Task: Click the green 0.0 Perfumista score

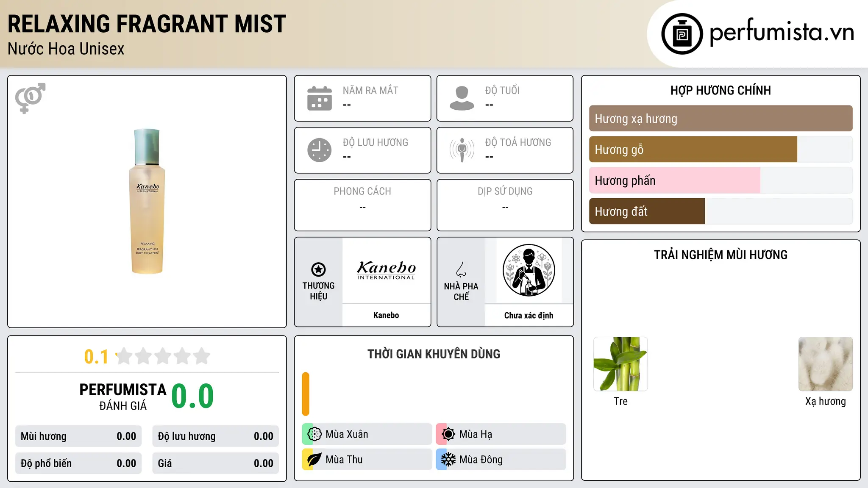Action: point(192,396)
